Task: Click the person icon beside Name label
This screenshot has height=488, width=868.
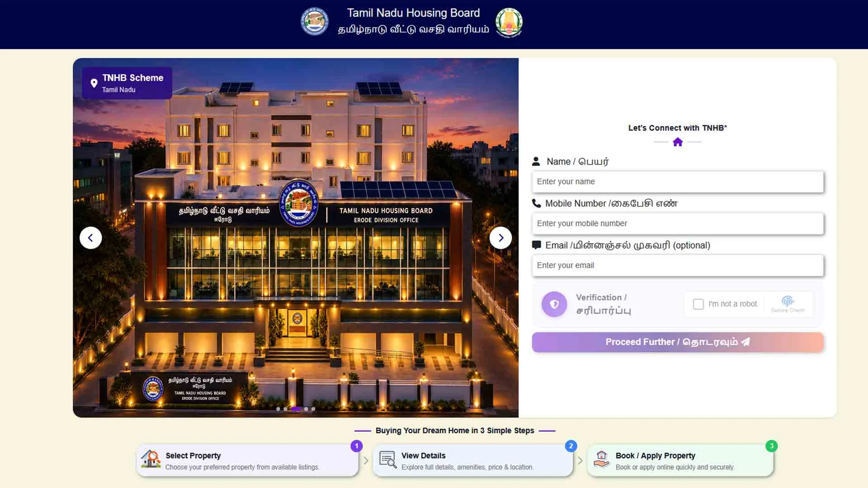Action: coord(536,161)
